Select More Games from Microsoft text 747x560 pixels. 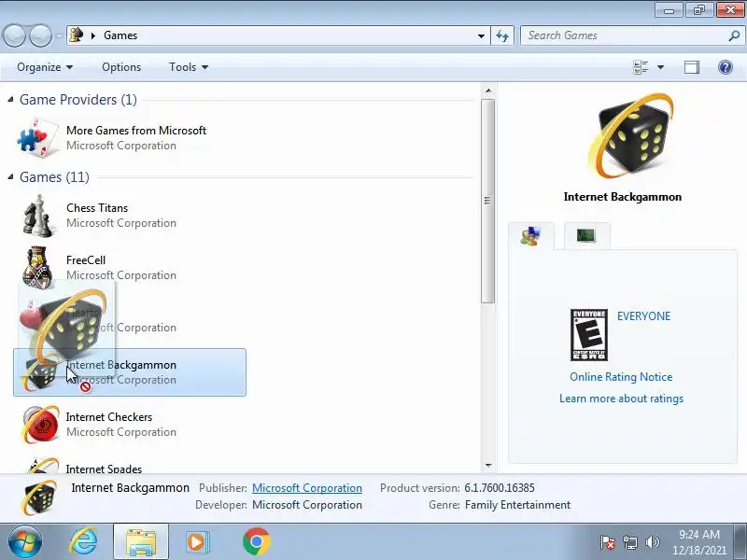click(x=136, y=131)
